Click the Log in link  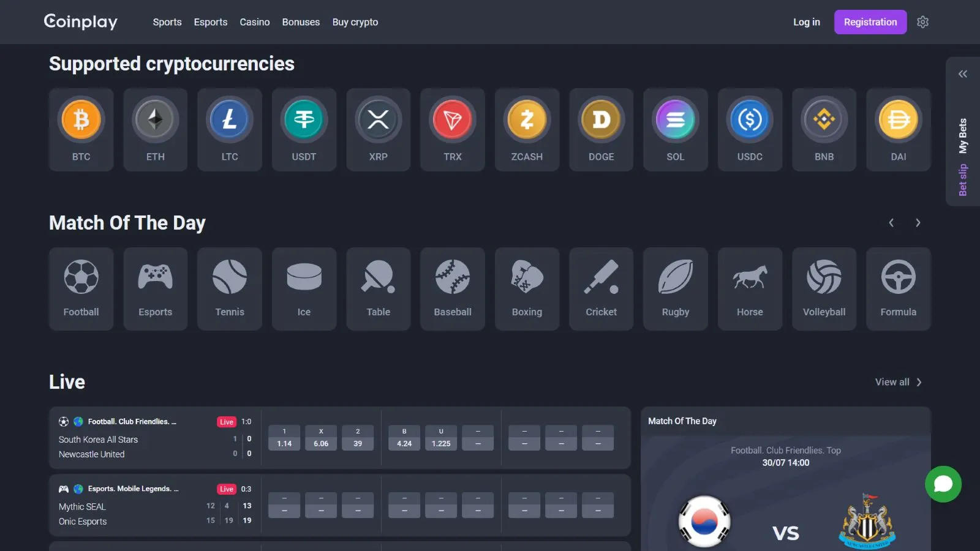pyautogui.click(x=807, y=22)
